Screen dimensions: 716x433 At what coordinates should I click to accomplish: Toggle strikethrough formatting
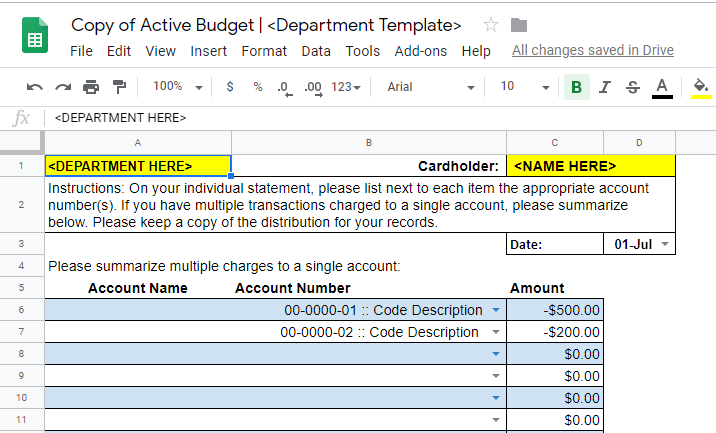tap(632, 87)
